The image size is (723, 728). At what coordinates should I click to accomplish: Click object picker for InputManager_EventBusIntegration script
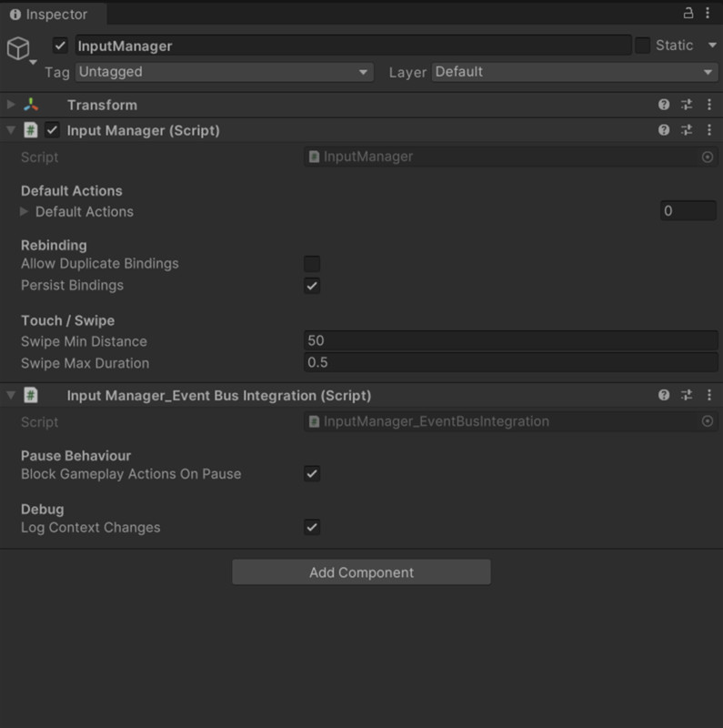708,421
